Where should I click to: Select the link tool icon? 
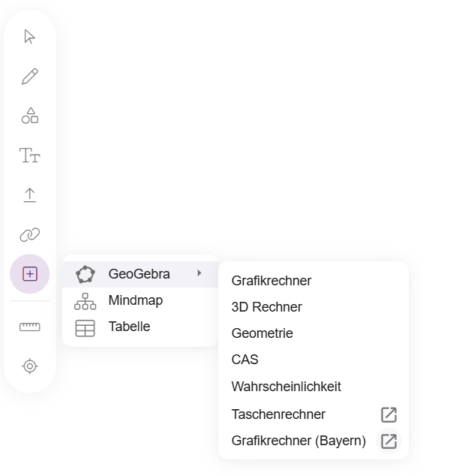point(29,234)
